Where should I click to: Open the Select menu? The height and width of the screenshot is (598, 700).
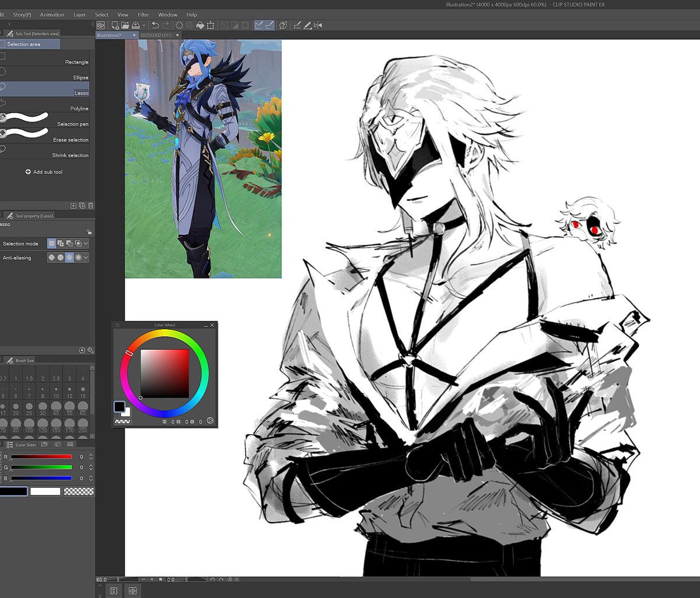tap(101, 15)
